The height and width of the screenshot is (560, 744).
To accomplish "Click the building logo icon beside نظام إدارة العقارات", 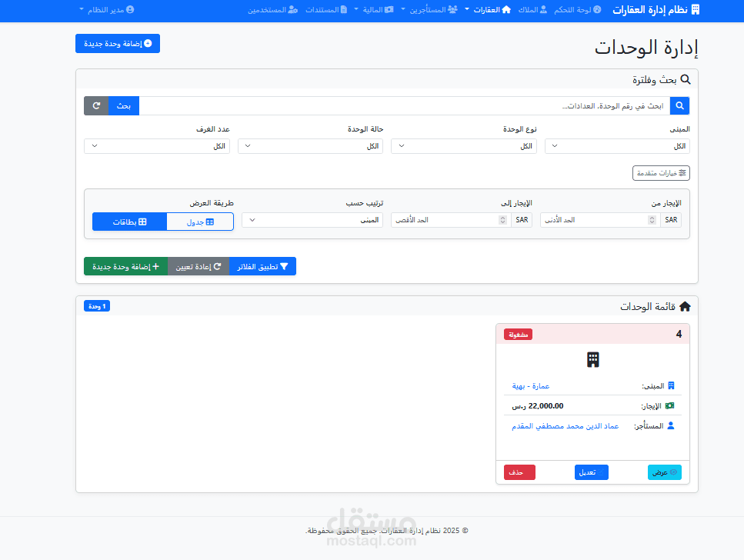I will 695,9.
